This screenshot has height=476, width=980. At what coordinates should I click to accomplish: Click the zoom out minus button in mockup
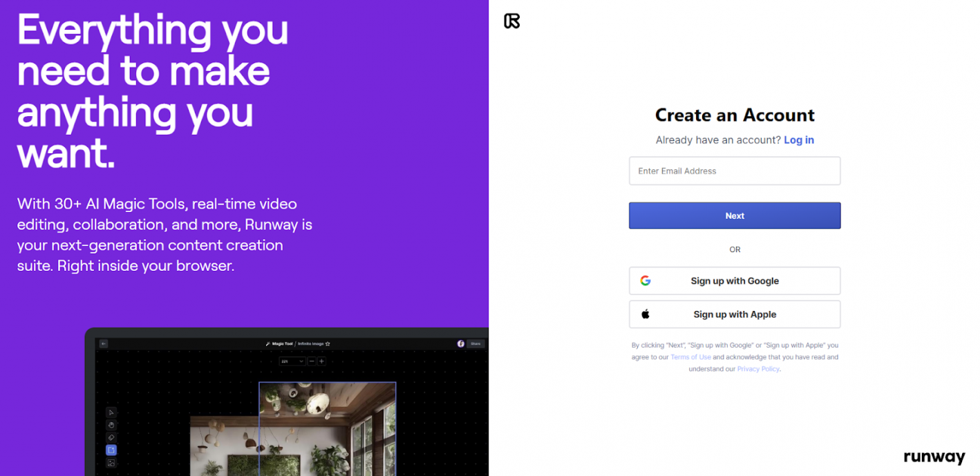pyautogui.click(x=312, y=361)
